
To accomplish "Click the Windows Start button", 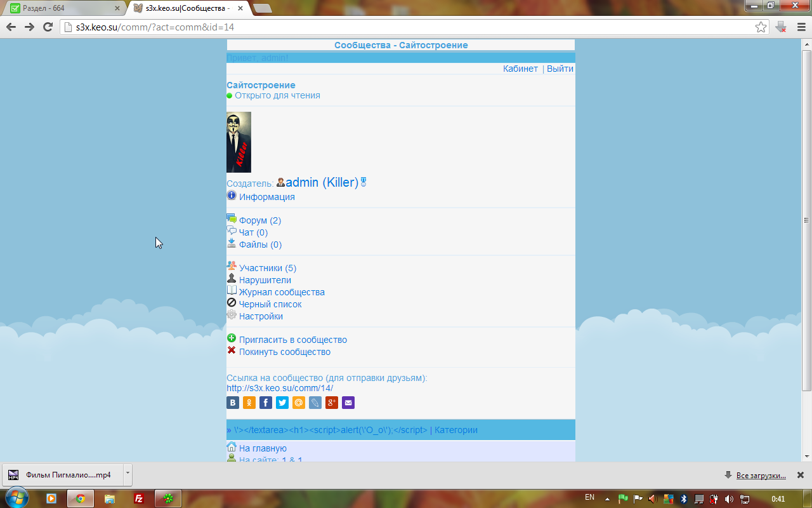I will tap(17, 497).
